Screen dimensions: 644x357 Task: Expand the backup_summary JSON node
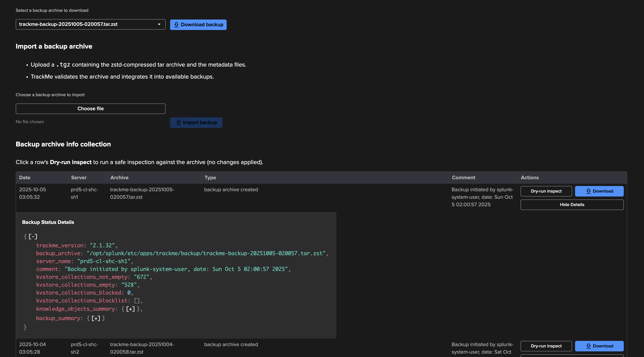(x=96, y=318)
